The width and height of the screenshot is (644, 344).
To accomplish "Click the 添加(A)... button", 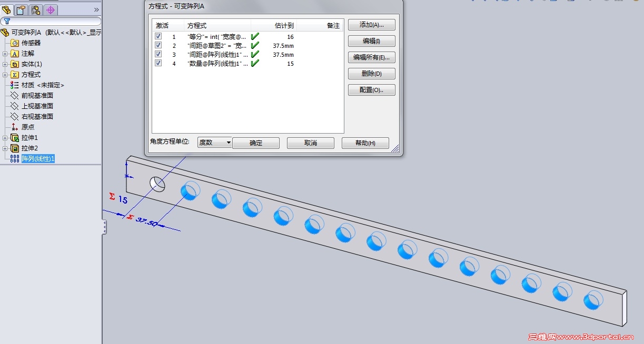I will coord(372,25).
